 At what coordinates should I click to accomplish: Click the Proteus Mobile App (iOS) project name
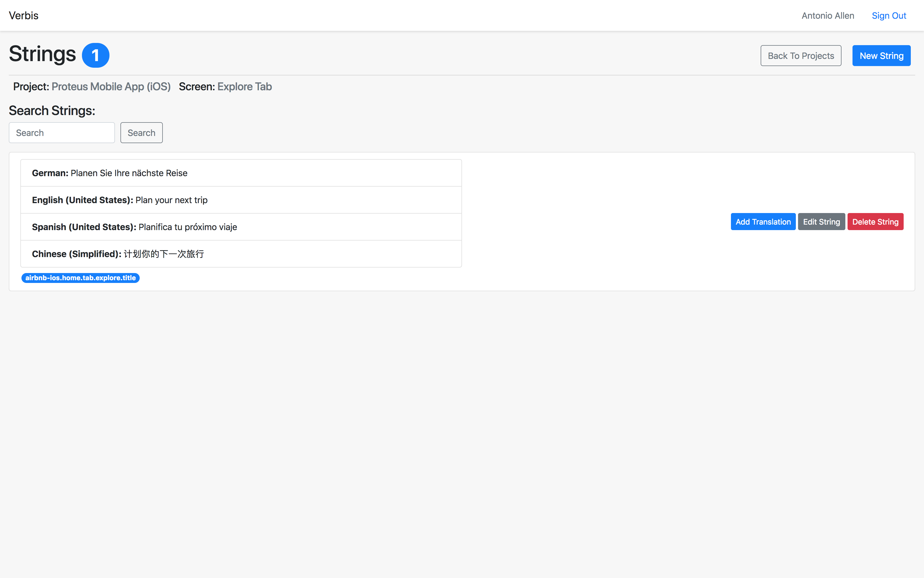111,87
